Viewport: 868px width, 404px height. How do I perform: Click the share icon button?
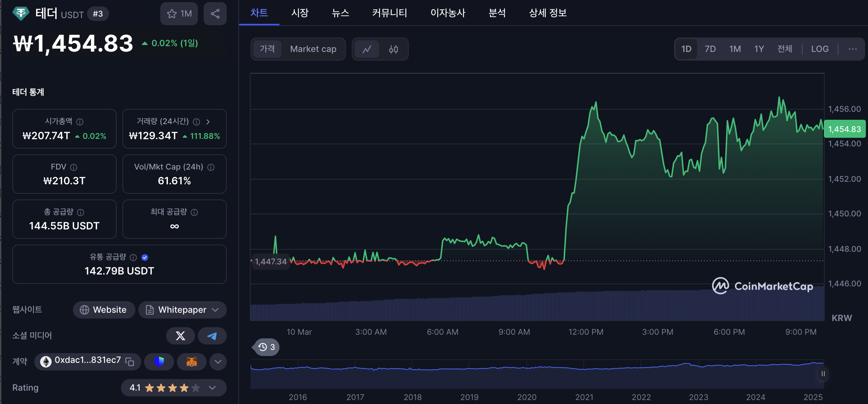tap(215, 14)
